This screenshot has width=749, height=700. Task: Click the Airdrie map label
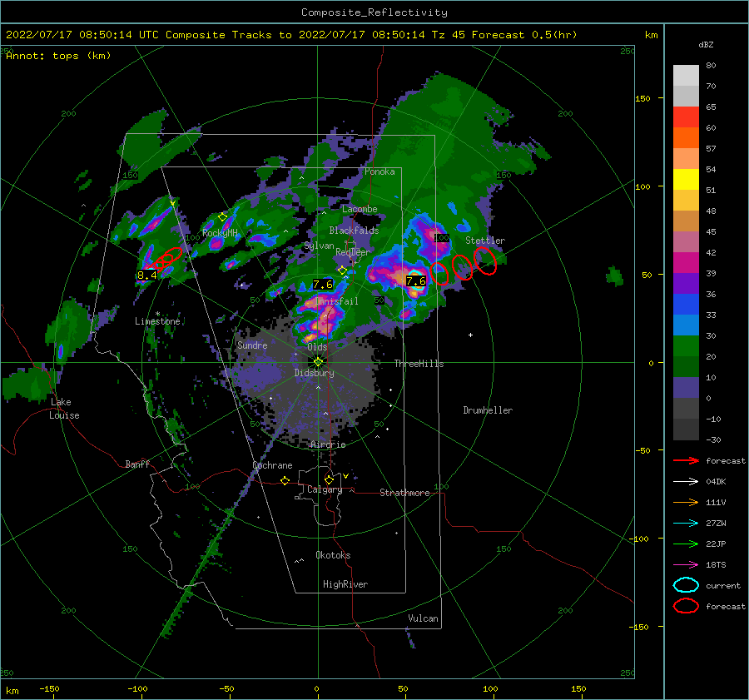[x=328, y=444]
